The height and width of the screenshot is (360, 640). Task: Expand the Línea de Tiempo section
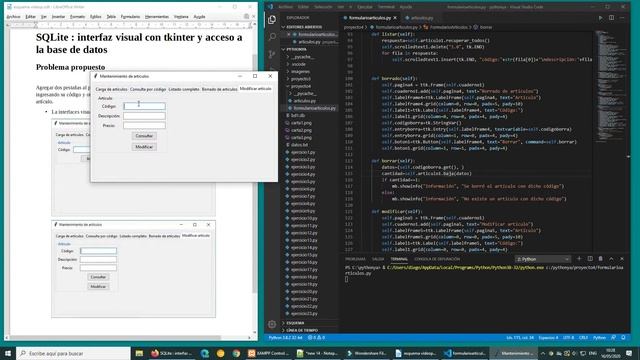point(302,330)
